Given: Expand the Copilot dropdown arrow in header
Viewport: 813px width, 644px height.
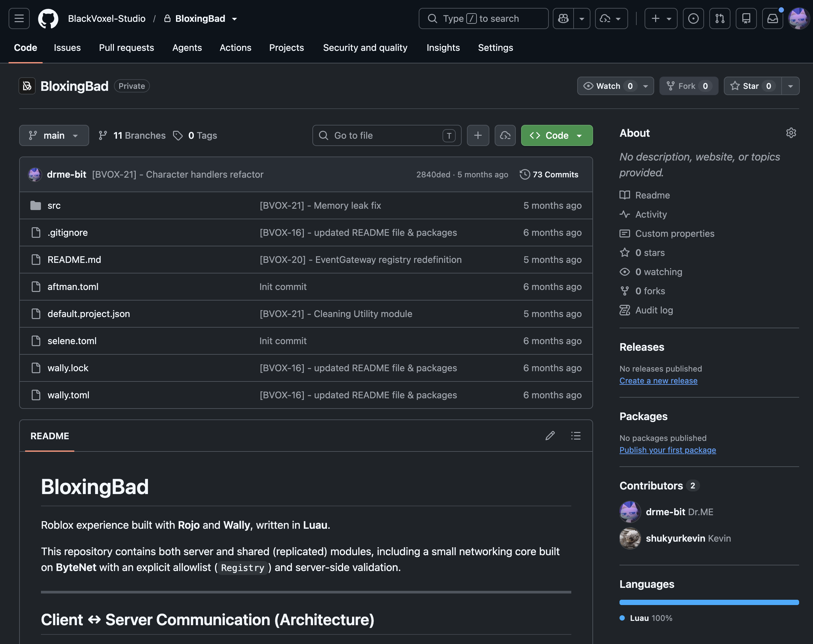Looking at the screenshot, I should click(582, 18).
